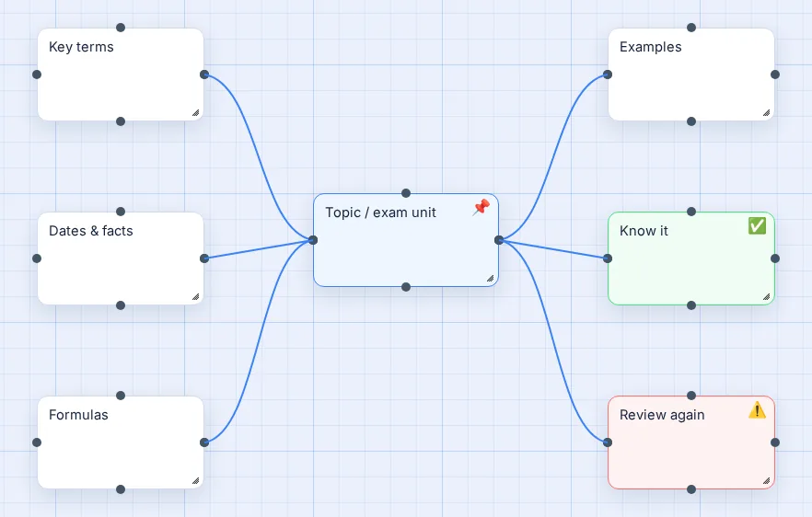Select the left connector dot of Key terms
Viewport: 812px width, 517px height.
click(37, 75)
